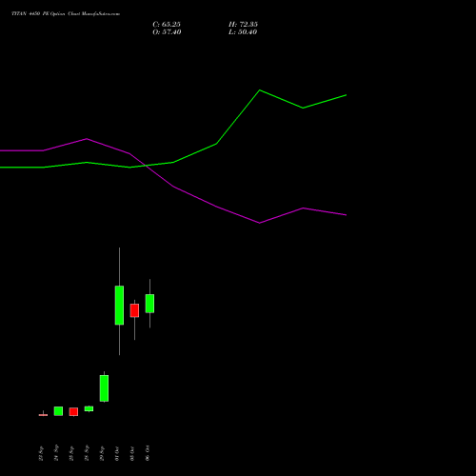Click the 01 Oct date axis label
The width and height of the screenshot is (476, 476).
click(x=117, y=453)
